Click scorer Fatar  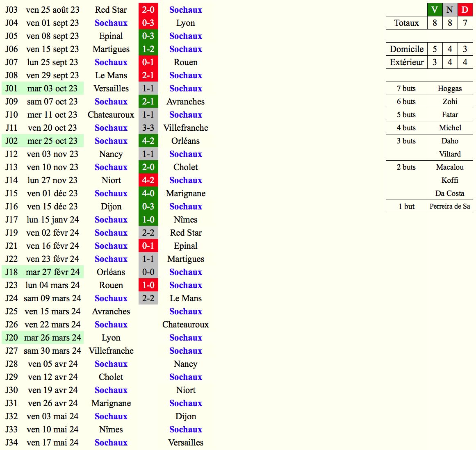(x=450, y=114)
